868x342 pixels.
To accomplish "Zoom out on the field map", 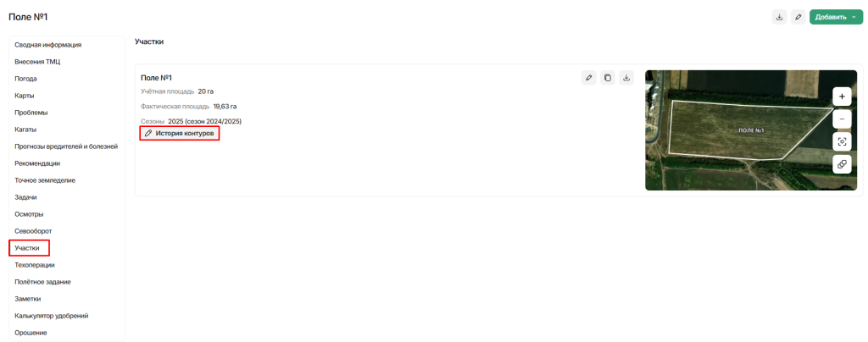I will pyautogui.click(x=842, y=119).
